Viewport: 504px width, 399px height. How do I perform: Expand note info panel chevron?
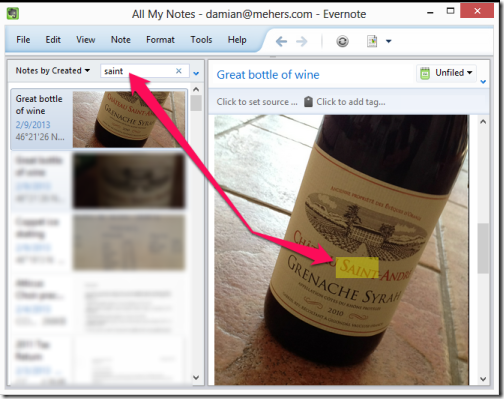483,81
